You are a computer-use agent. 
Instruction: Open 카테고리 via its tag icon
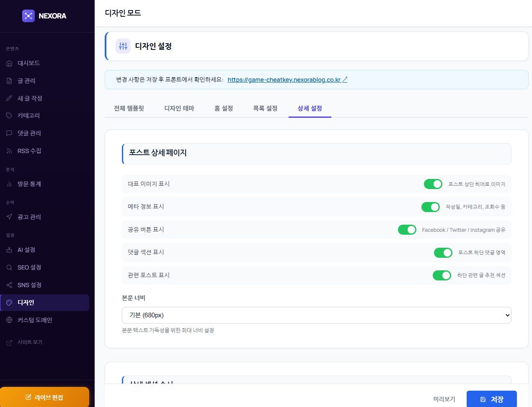9,116
